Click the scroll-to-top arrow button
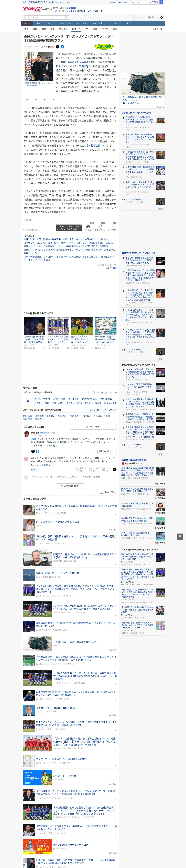This screenshot has width=186, height=868. click(x=180, y=536)
